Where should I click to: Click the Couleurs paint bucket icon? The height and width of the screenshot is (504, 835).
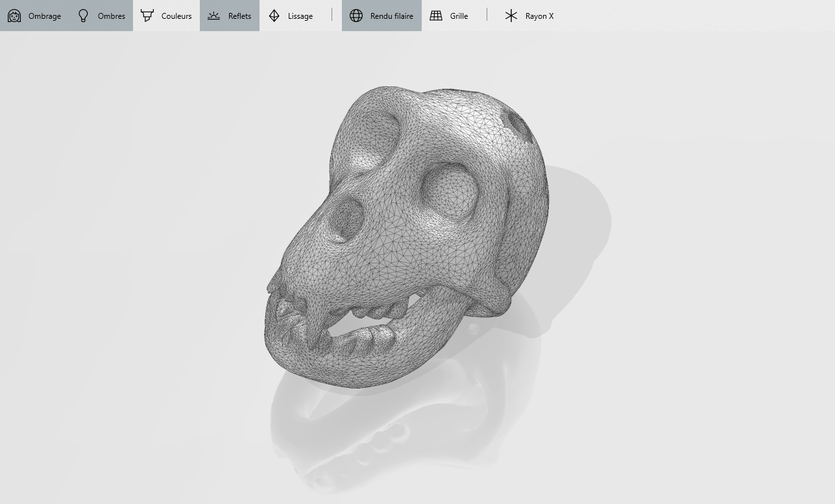tap(147, 16)
